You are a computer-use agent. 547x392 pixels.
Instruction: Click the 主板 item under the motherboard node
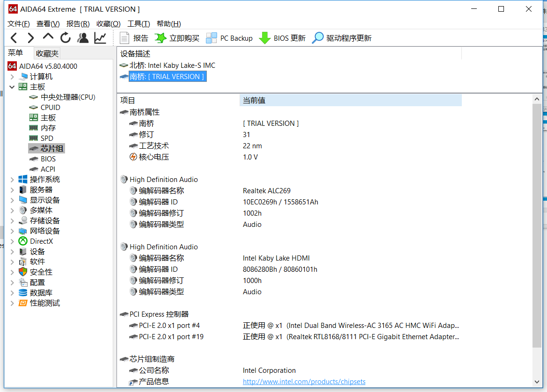[42, 118]
